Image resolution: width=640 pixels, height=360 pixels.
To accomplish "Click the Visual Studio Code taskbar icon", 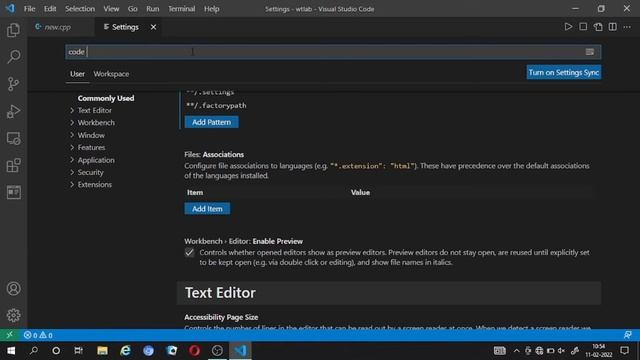I will click(240, 351).
